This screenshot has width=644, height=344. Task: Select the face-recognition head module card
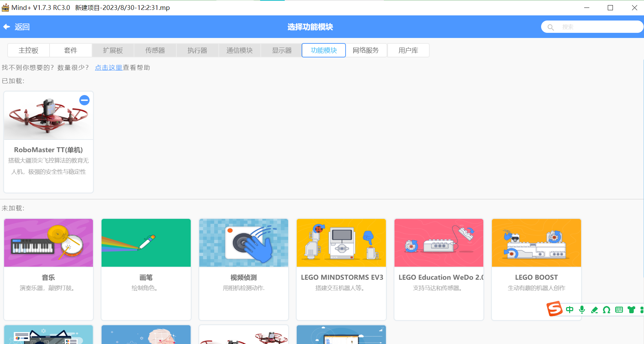point(146,334)
